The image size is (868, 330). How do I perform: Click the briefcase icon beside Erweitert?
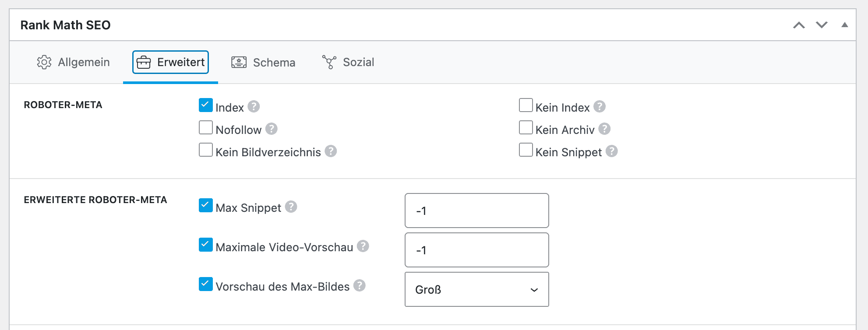[x=144, y=63]
